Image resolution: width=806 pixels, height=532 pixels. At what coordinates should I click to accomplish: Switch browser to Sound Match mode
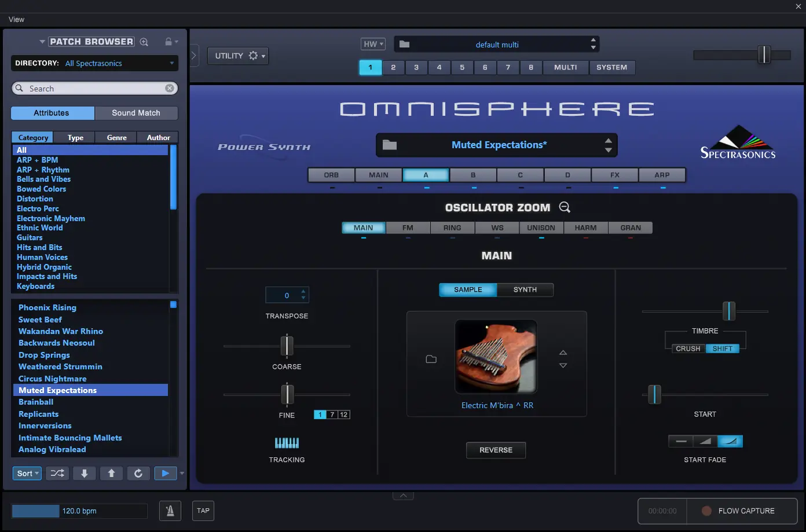(x=136, y=113)
